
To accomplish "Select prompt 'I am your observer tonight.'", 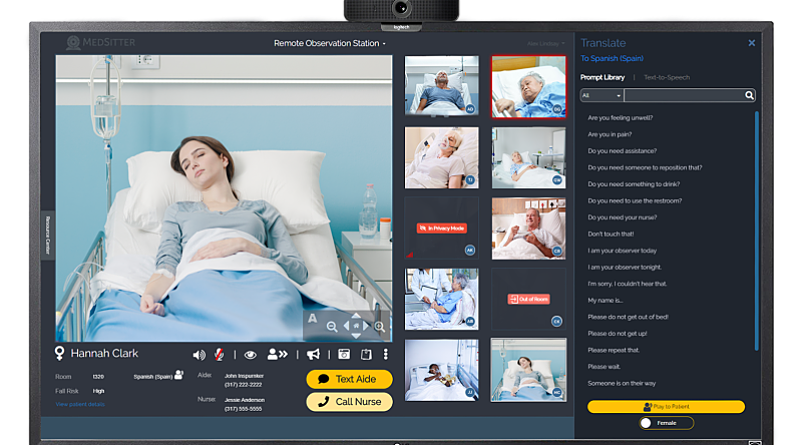I will pos(624,267).
